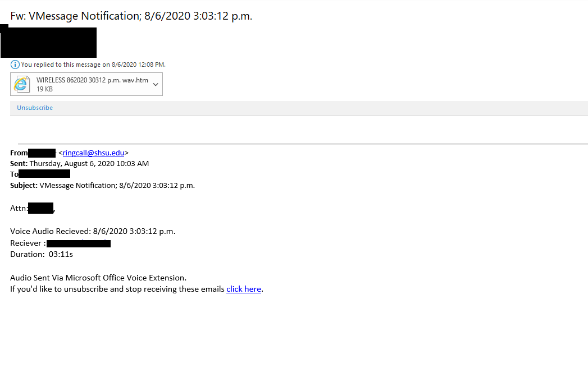Click the Microsoft Office Voice Extension sentence
The width and height of the screenshot is (588, 382).
tap(98, 277)
